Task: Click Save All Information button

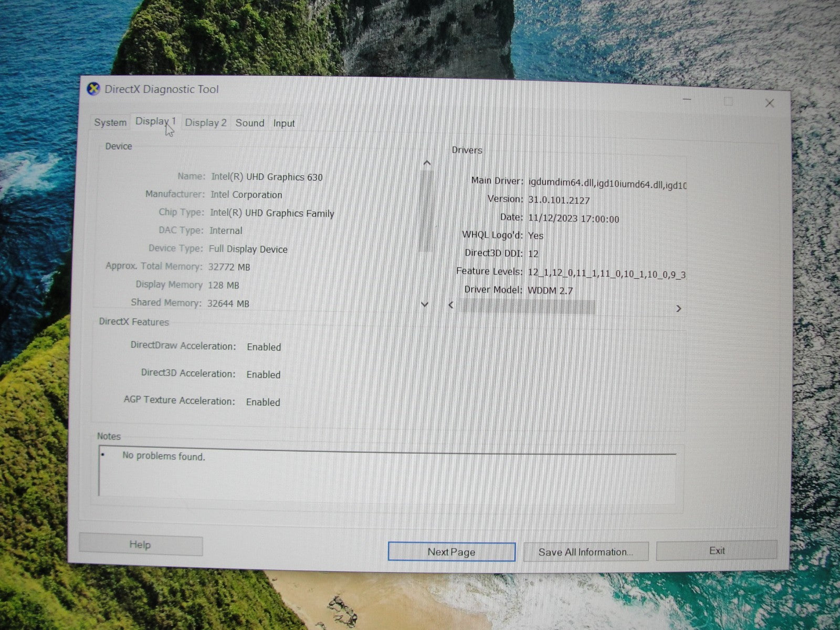Action: point(585,552)
